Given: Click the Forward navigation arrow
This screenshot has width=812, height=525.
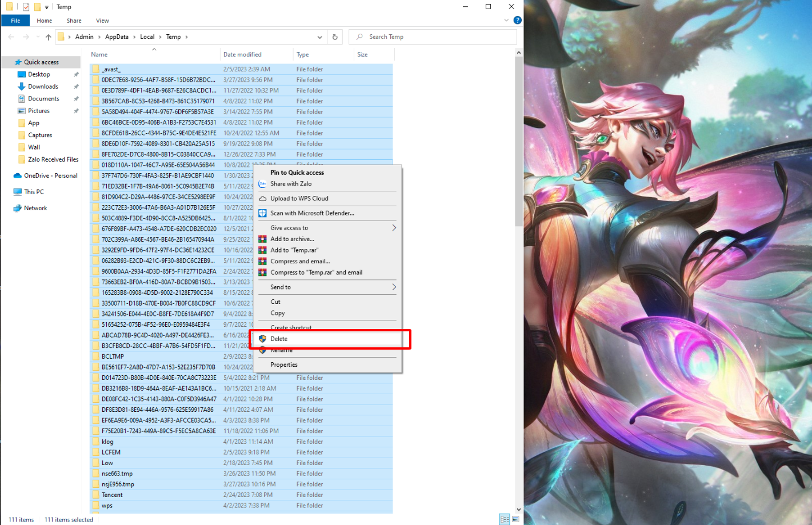Looking at the screenshot, I should pos(26,37).
